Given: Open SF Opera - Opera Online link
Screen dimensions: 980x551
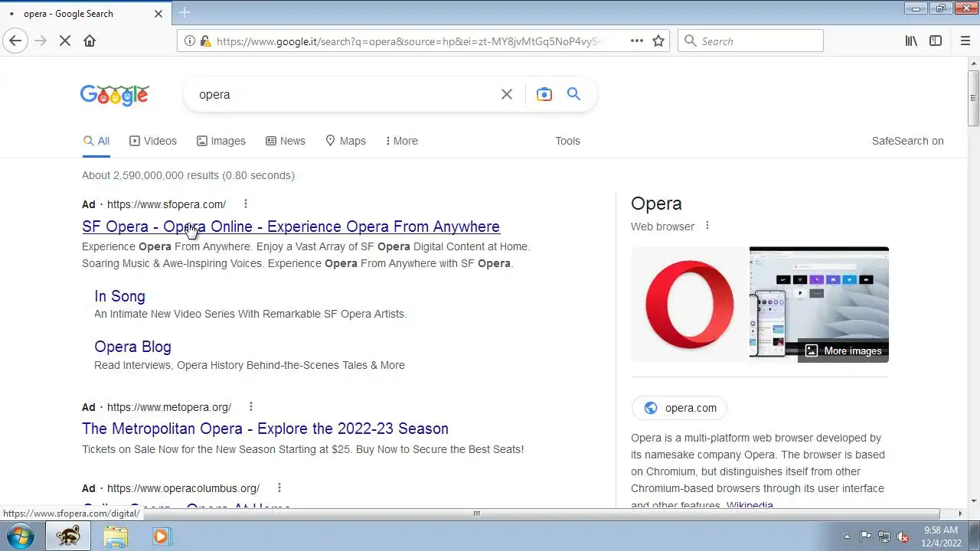Looking at the screenshot, I should tap(291, 227).
